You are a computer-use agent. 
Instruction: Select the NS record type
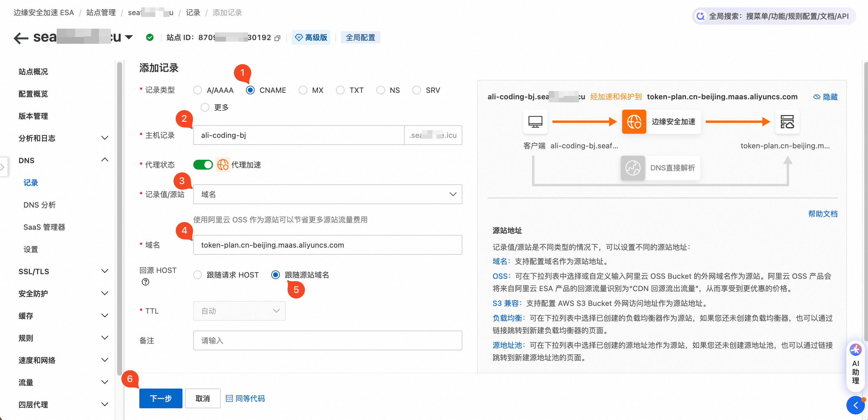[380, 90]
